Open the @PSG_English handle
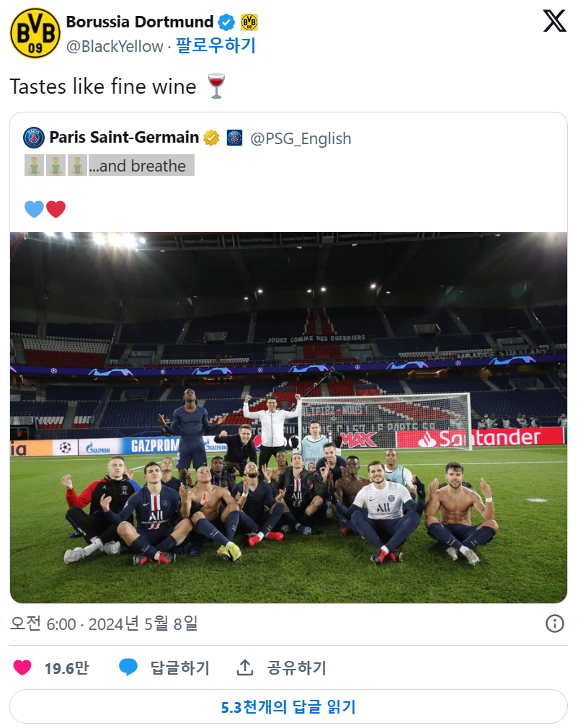This screenshot has width=578, height=728. click(301, 138)
